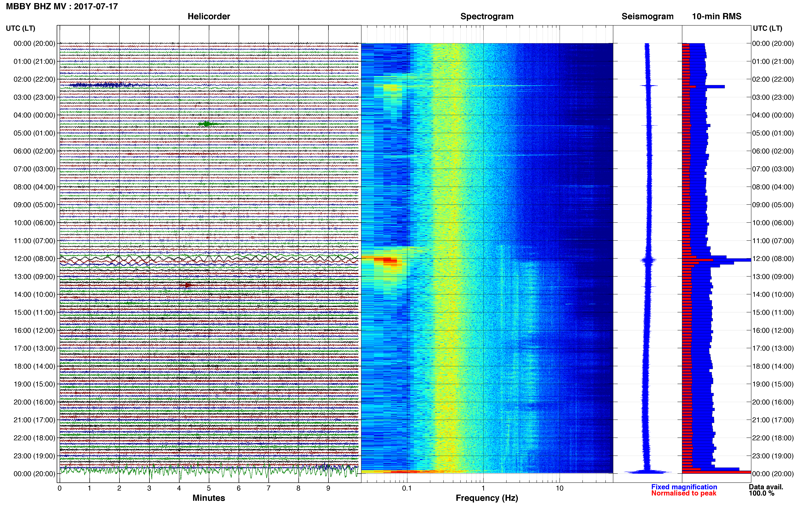Click the dark red event burst near 13:30 trace
The image size is (812, 508).
(x=187, y=285)
